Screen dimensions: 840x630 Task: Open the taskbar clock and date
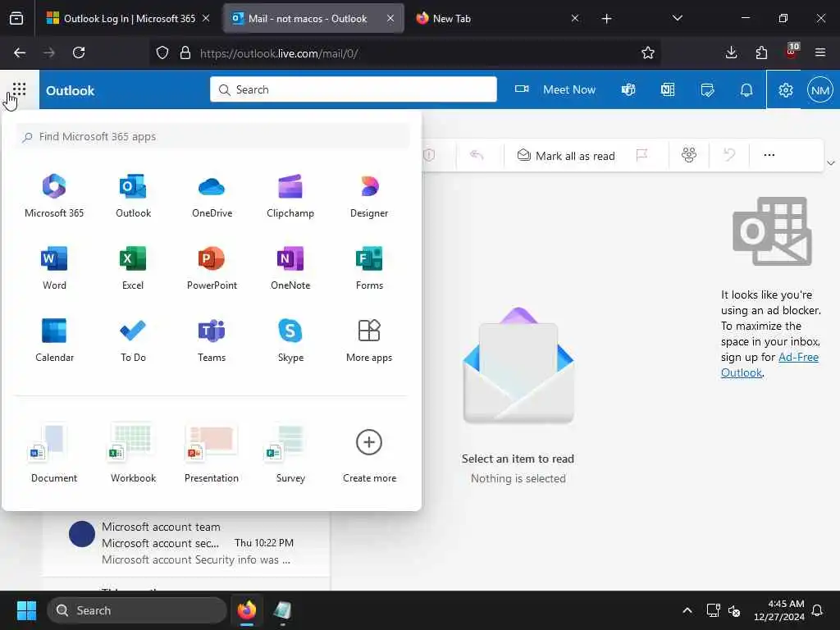(778, 610)
